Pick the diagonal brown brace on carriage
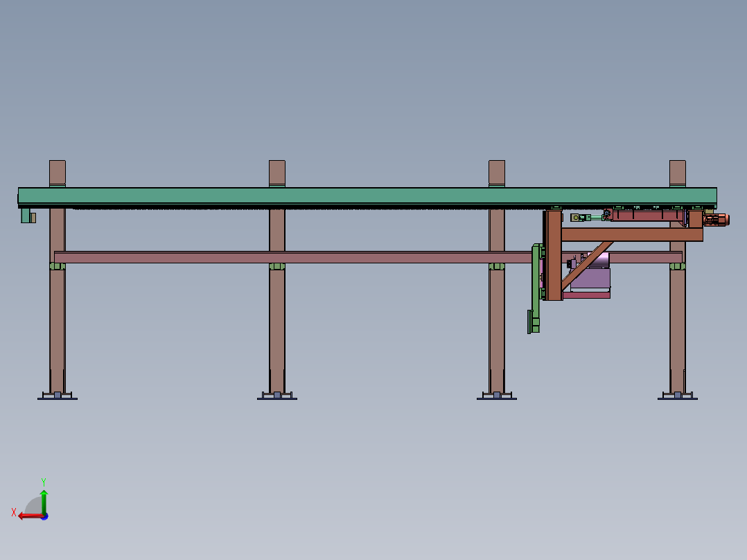 pos(587,265)
